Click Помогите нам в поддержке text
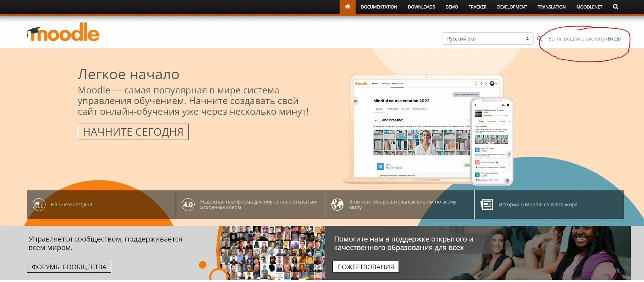 tap(404, 243)
